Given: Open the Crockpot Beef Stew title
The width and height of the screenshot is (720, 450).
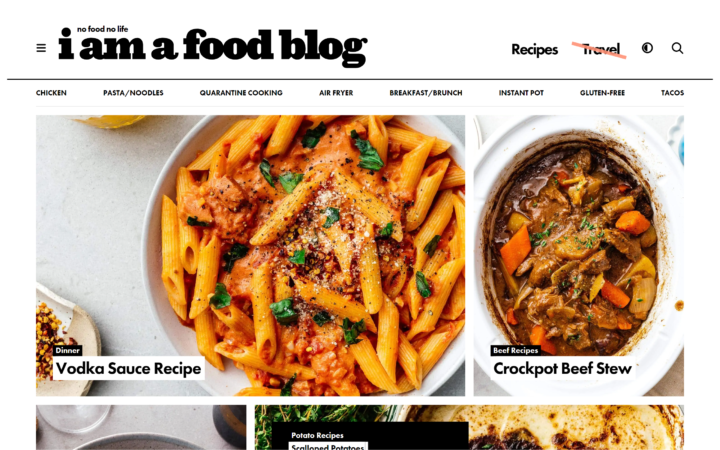Looking at the screenshot, I should point(563,368).
